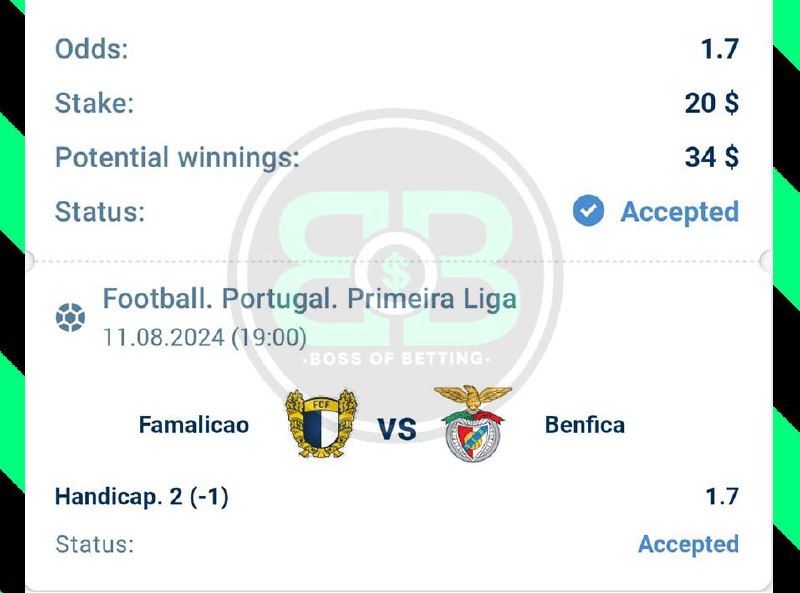
Task: Click the 20 $ stake amount
Action: (712, 103)
